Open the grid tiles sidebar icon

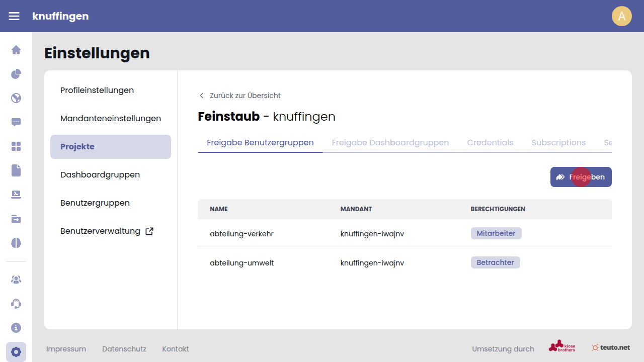point(16,146)
